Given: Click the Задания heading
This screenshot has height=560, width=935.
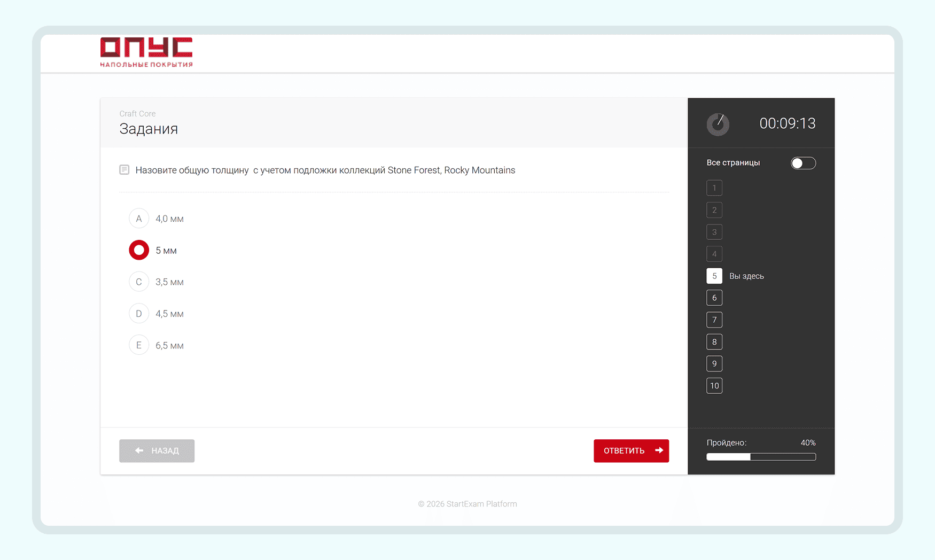Looking at the screenshot, I should tap(149, 129).
